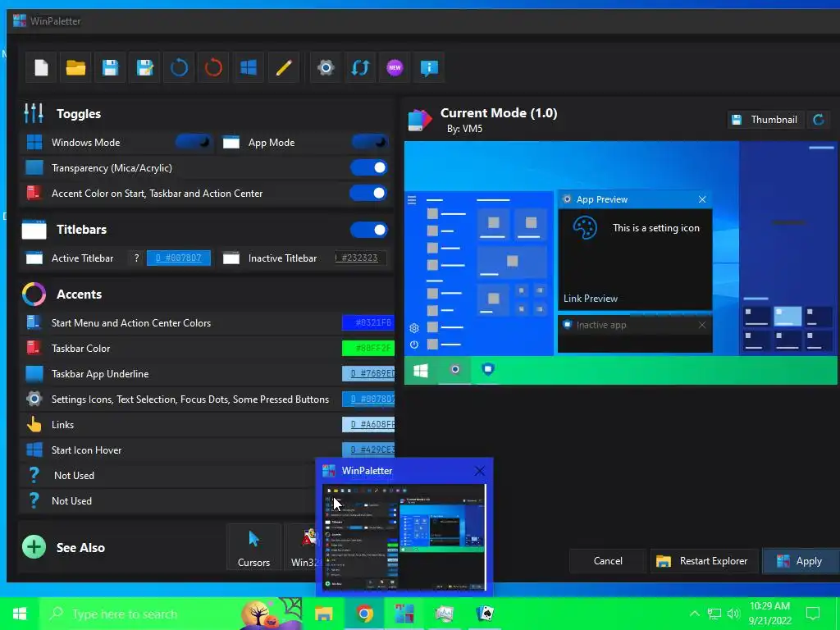Click the Start Icon Hover Windows icon

tap(34, 450)
